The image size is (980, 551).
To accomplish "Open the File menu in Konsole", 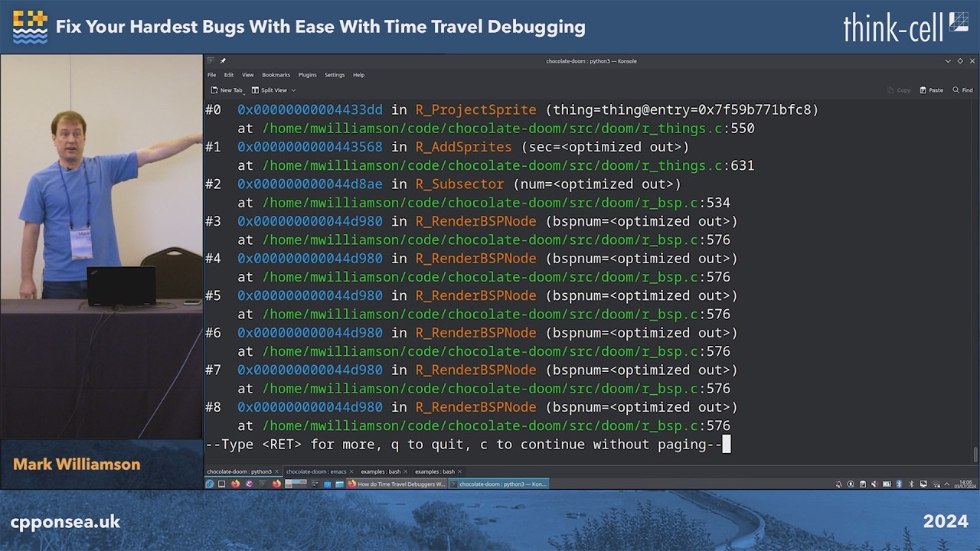I will click(x=211, y=75).
